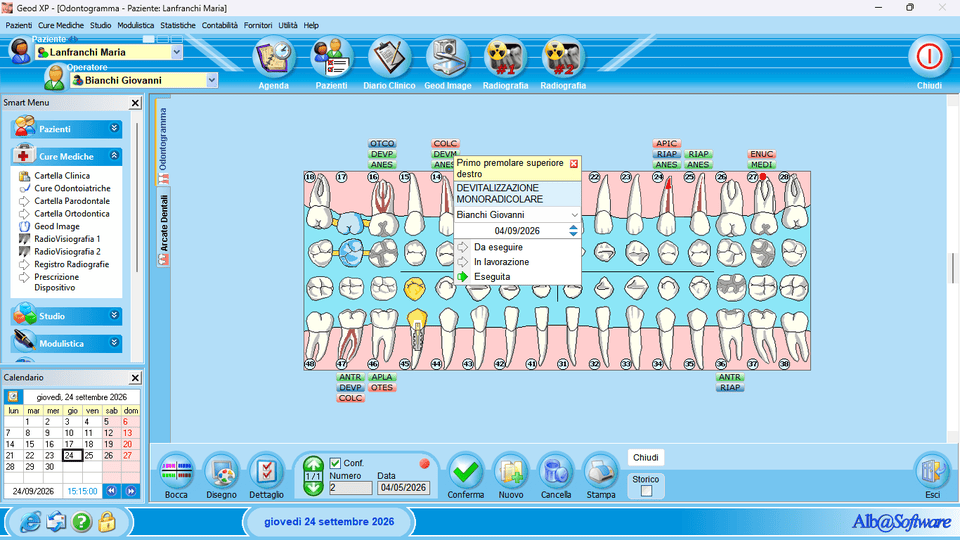The height and width of the screenshot is (540, 960).
Task: Open the Pazienti menu
Action: 19,26
